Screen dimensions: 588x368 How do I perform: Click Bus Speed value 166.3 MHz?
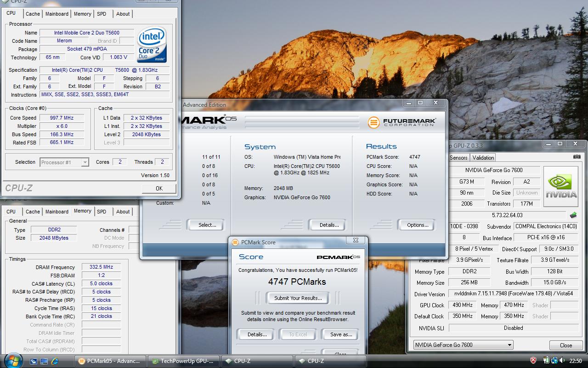pyautogui.click(x=62, y=134)
